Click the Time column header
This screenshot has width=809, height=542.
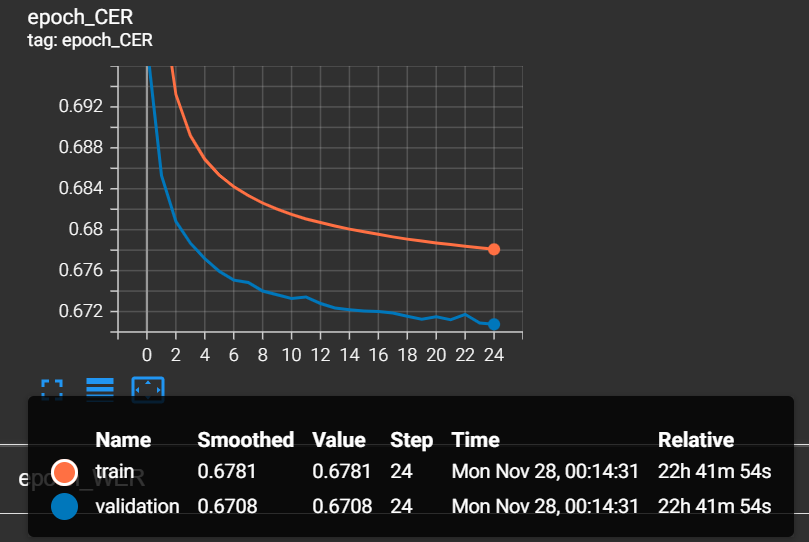475,440
